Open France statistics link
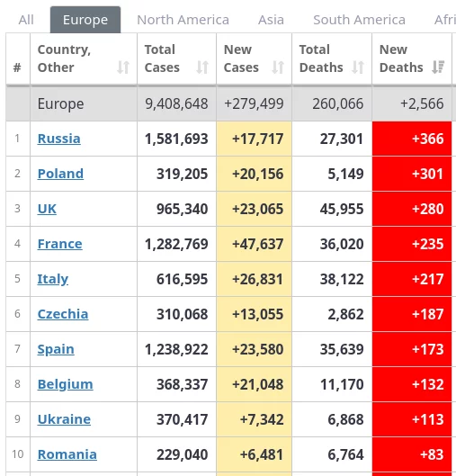This screenshot has height=476, width=456. pos(59,244)
